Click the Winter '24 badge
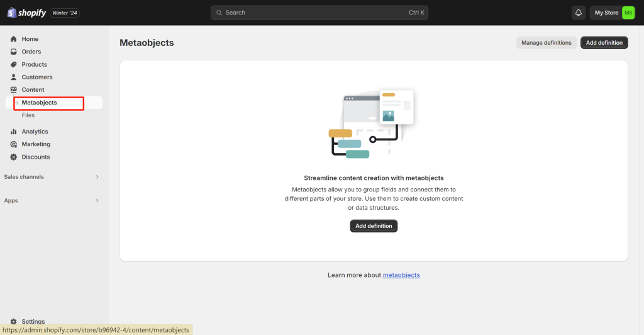Image resolution: width=644 pixels, height=335 pixels. click(65, 13)
